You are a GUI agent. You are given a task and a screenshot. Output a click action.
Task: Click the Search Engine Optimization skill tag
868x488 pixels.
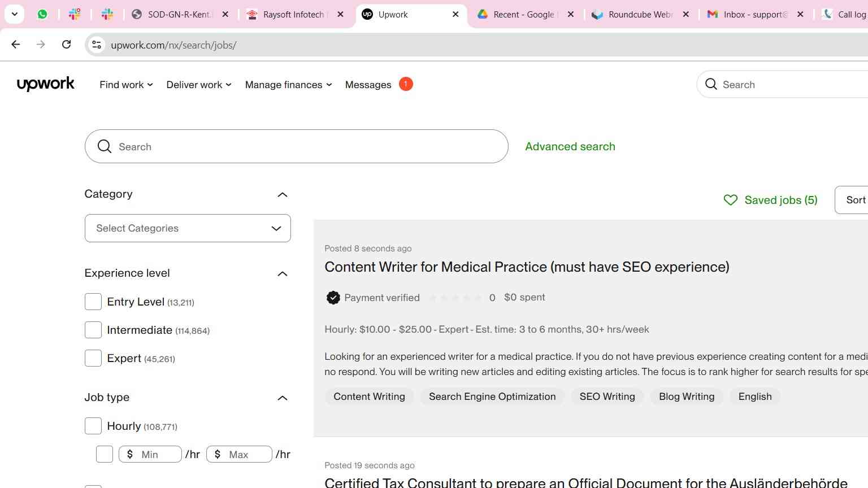pyautogui.click(x=492, y=396)
